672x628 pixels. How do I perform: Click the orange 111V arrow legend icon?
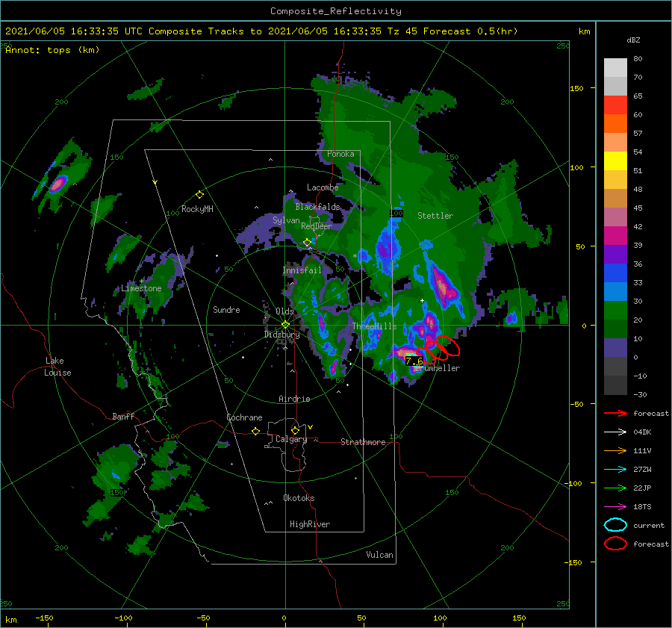pyautogui.click(x=615, y=450)
